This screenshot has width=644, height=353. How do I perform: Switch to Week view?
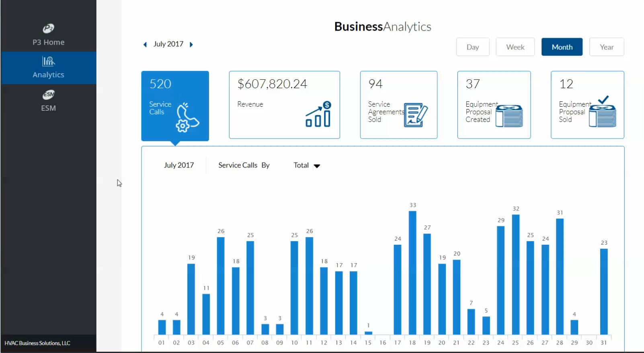pyautogui.click(x=515, y=47)
